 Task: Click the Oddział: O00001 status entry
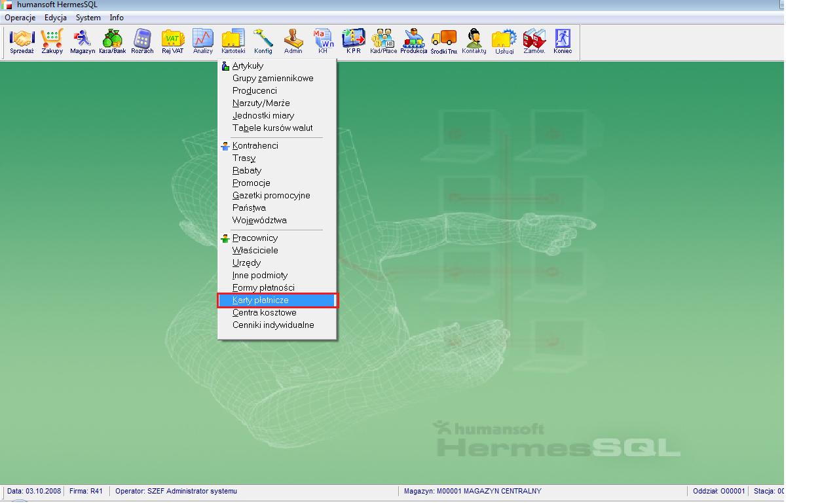[x=719, y=491]
